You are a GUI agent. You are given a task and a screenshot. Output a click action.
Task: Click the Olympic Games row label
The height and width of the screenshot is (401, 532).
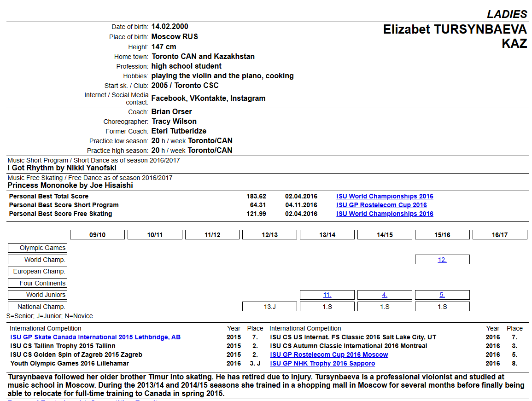[x=37, y=248]
